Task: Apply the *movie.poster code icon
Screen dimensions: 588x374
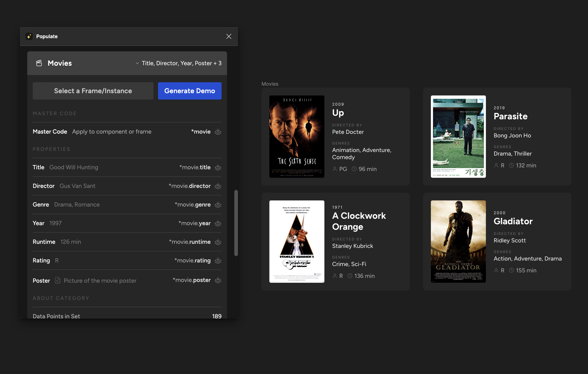Action: click(218, 280)
